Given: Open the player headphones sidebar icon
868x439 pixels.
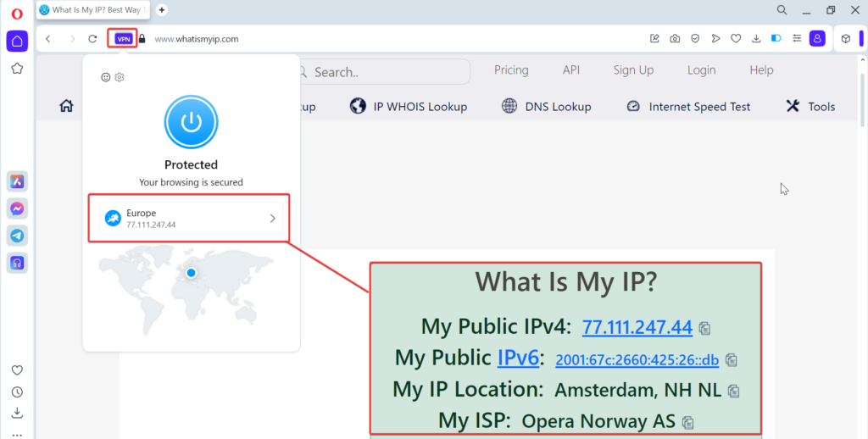Looking at the screenshot, I should tap(17, 263).
